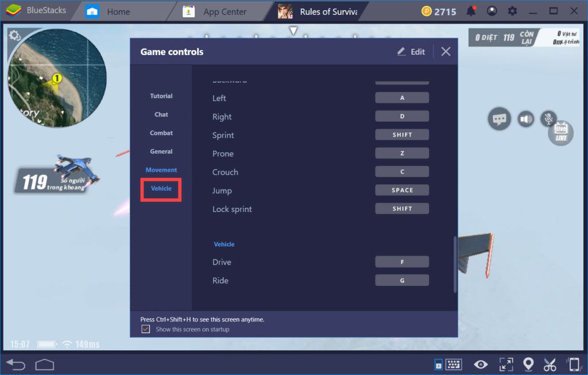This screenshot has width=588, height=375.
Task: Click the Android back arrow
Action: [x=16, y=365]
